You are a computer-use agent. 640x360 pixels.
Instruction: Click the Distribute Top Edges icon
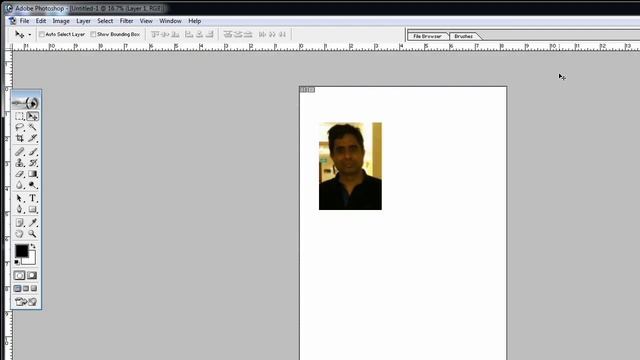click(228, 35)
